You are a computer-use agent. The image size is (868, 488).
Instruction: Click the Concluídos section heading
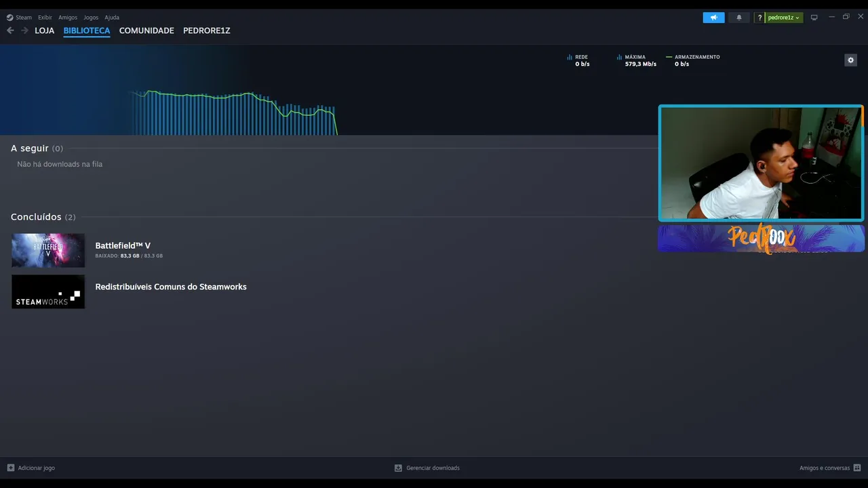pyautogui.click(x=43, y=217)
